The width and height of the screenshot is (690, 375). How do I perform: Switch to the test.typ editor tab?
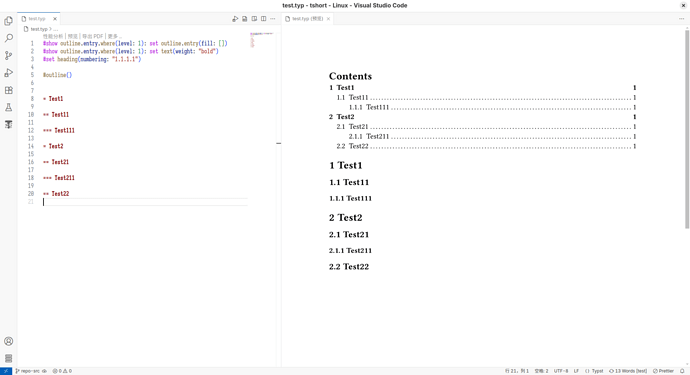pyautogui.click(x=37, y=19)
